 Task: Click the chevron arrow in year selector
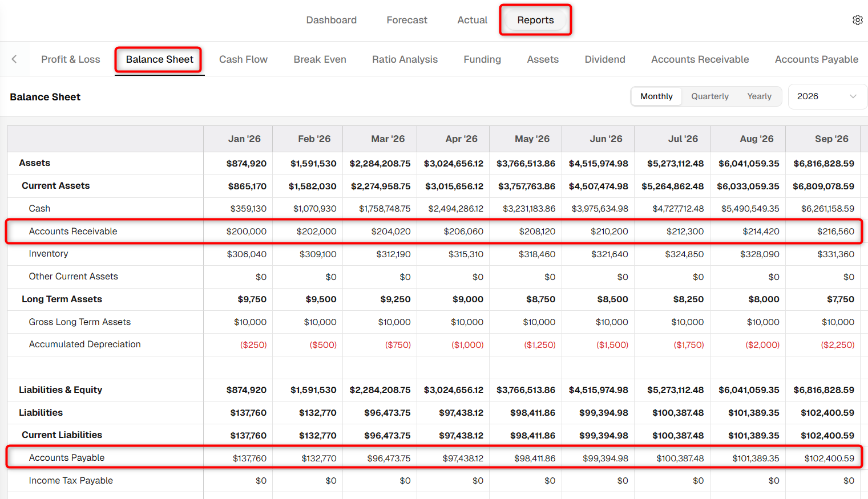[x=853, y=96]
